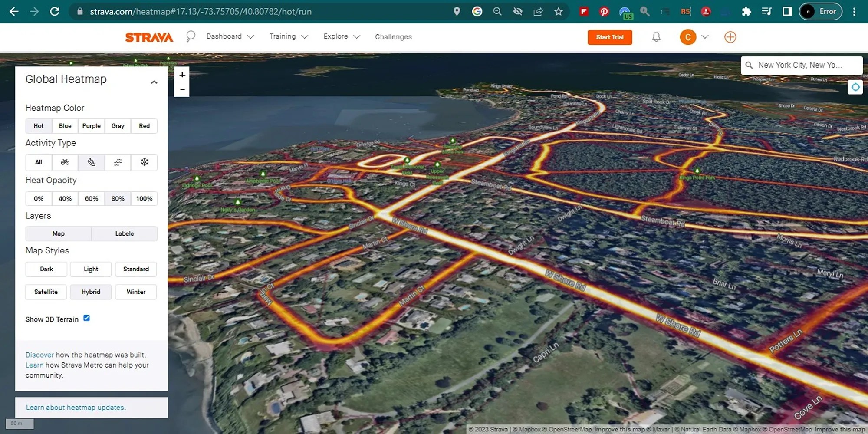Expand the Dashboard menu
868x434 pixels.
point(230,36)
